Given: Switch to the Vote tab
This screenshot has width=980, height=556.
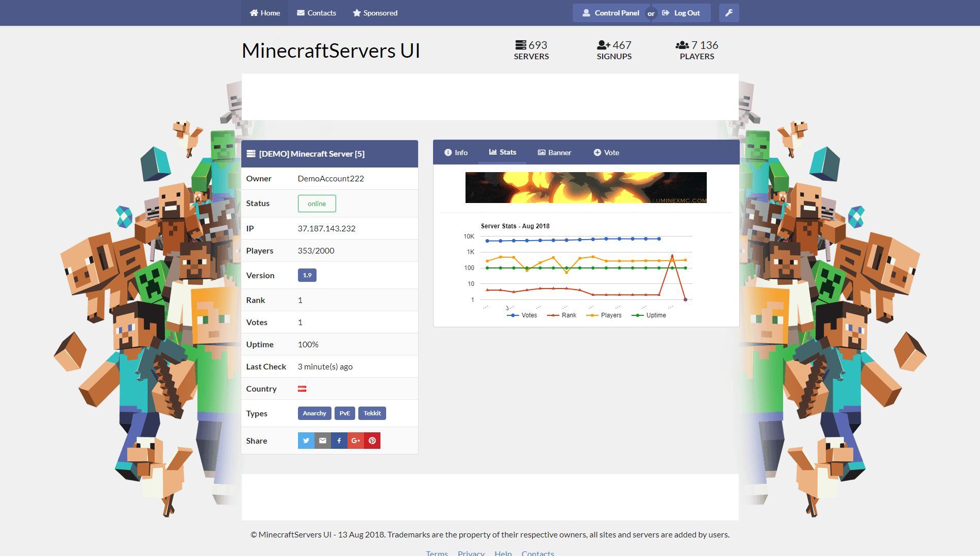Looking at the screenshot, I should click(606, 153).
